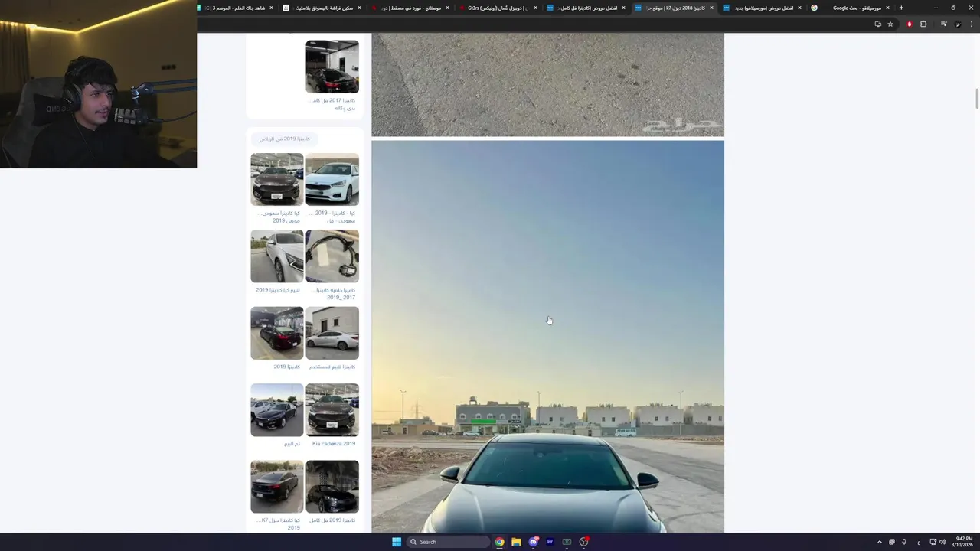Image resolution: width=980 pixels, height=551 pixels.
Task: Open the volume and network quick settings
Action: click(x=937, y=542)
